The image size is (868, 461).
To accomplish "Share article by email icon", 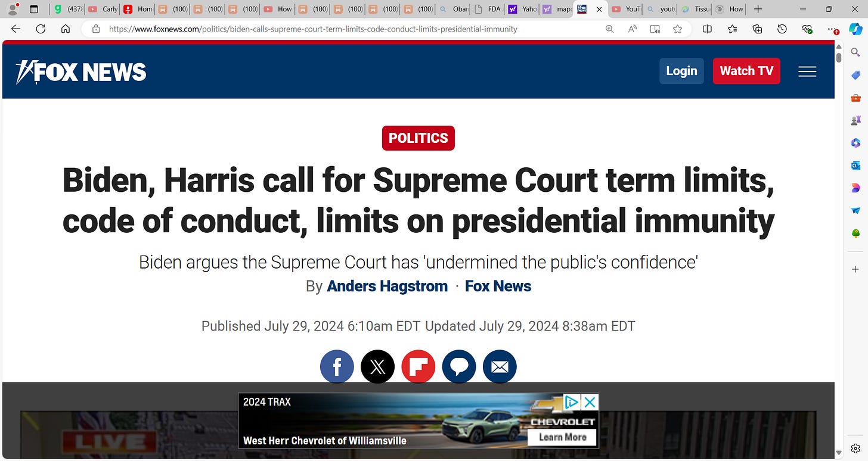I will [500, 366].
